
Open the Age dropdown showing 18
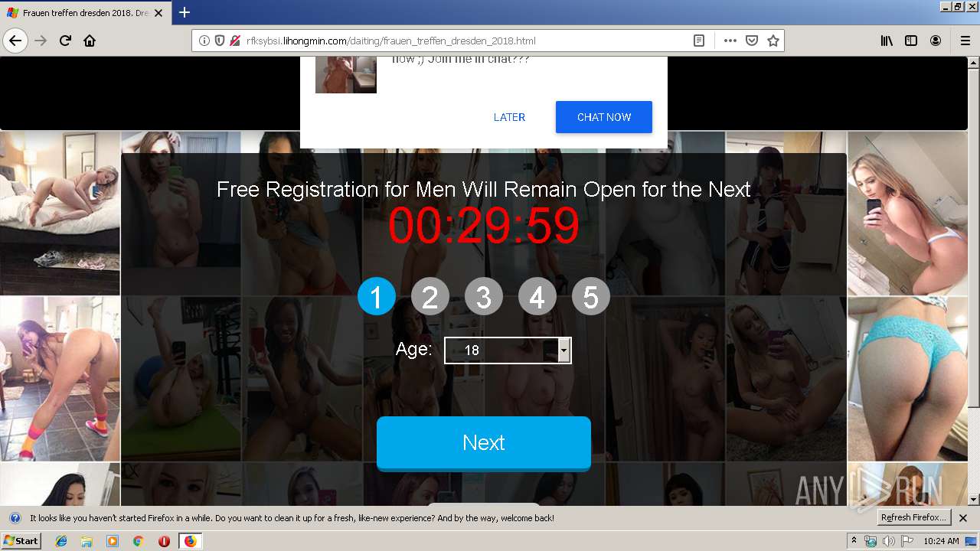[508, 350]
